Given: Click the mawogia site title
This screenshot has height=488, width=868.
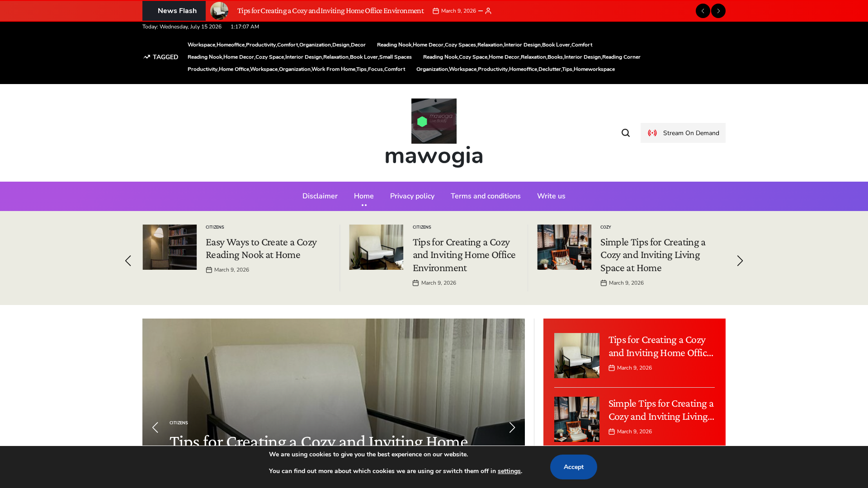Looking at the screenshot, I should click(434, 156).
